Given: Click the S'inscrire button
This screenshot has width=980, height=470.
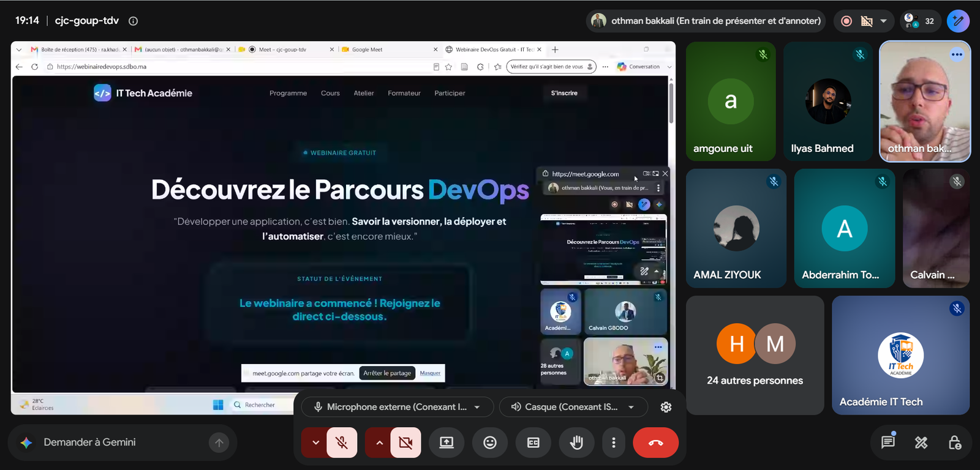Looking at the screenshot, I should (x=564, y=93).
